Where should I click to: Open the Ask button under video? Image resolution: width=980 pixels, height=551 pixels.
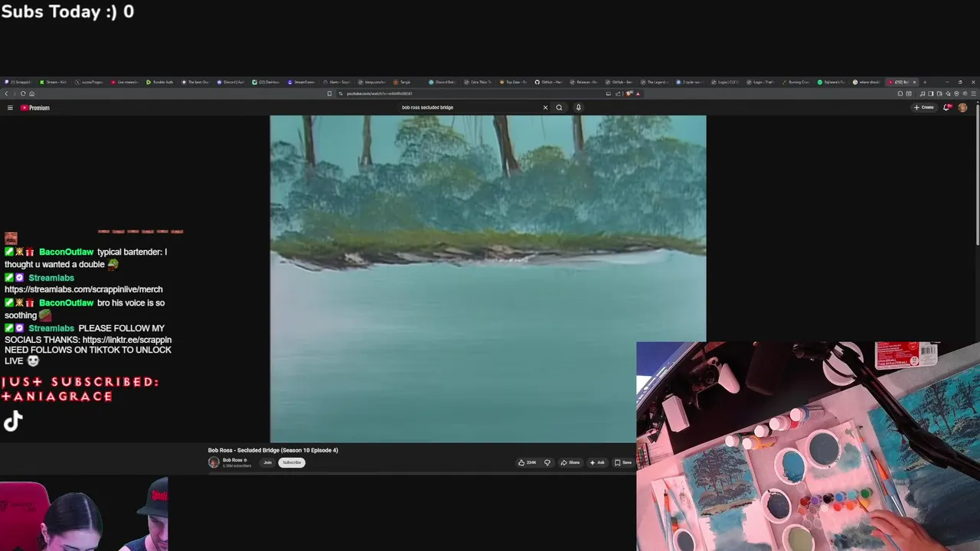tap(597, 462)
